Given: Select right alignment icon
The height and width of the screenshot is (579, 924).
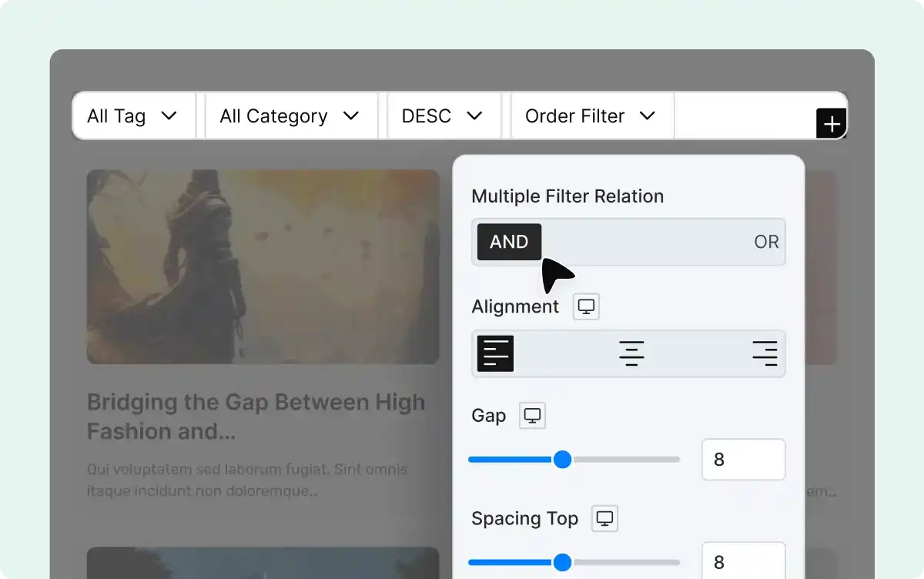Looking at the screenshot, I should pos(765,353).
